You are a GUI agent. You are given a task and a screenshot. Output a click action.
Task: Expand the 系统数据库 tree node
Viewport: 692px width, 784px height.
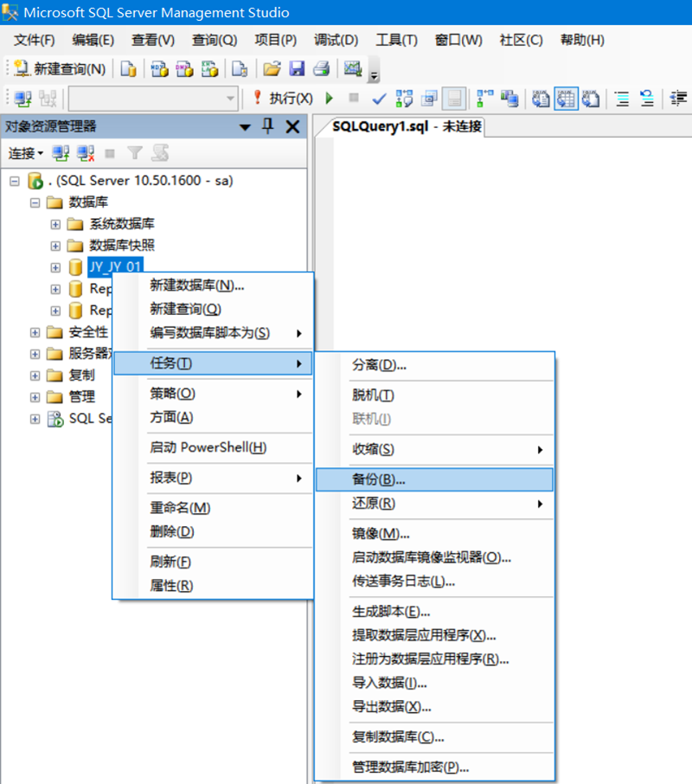pyautogui.click(x=55, y=224)
